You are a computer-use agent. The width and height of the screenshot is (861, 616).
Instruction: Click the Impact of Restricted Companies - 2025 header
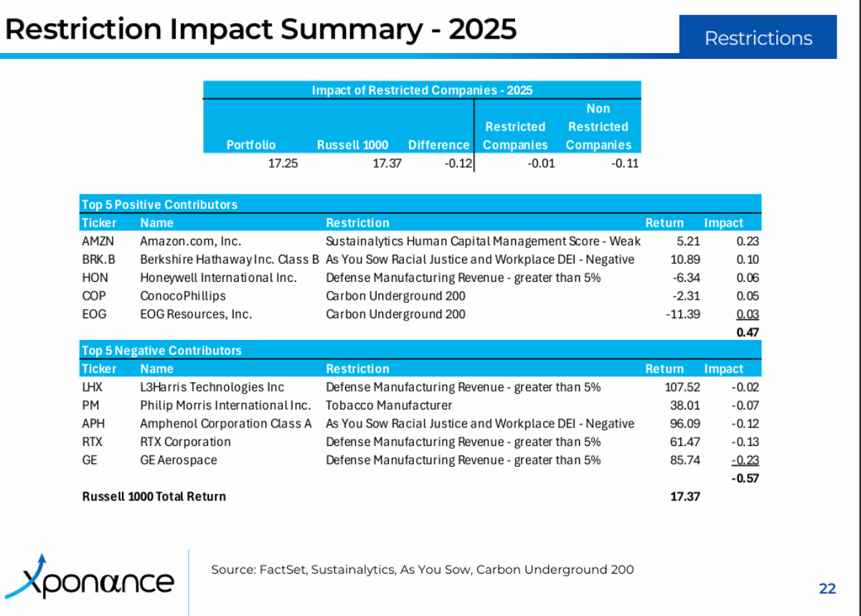tap(421, 90)
